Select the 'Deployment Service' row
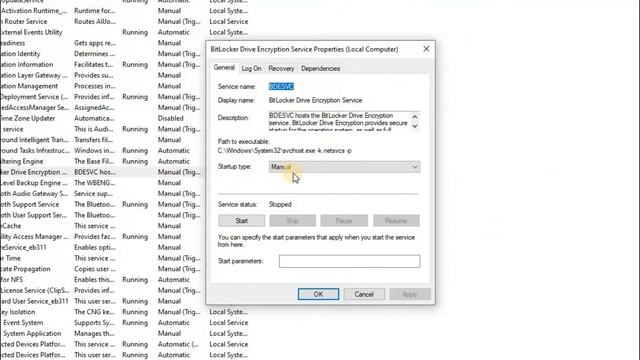Viewport: 640px width, 360px height. (103, 97)
